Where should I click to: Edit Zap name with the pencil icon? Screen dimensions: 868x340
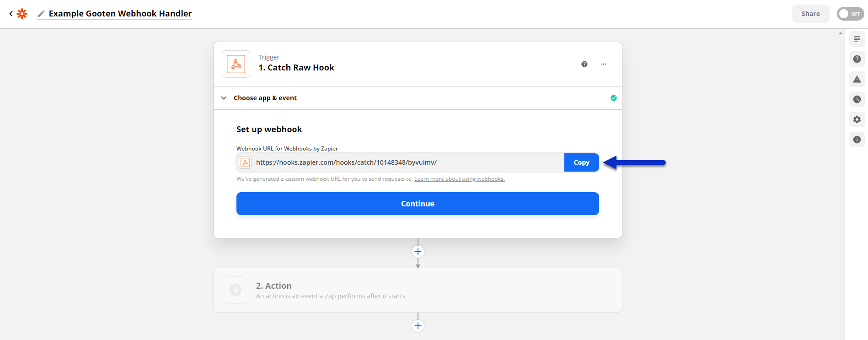41,14
